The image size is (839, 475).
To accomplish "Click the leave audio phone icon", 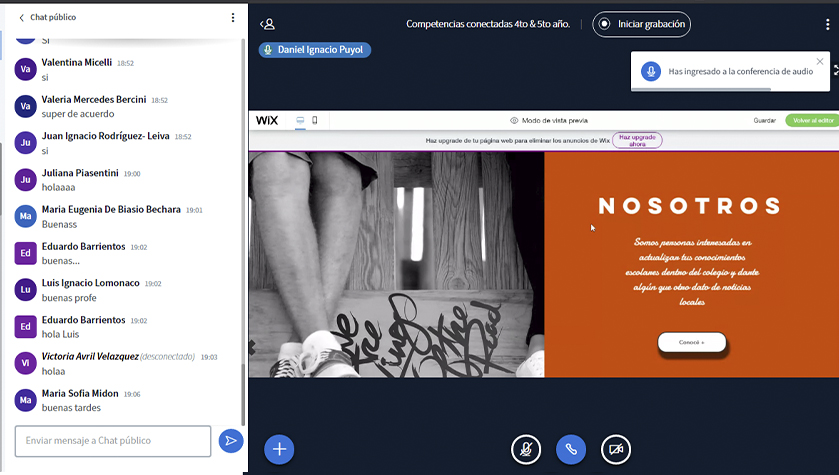I will point(571,449).
